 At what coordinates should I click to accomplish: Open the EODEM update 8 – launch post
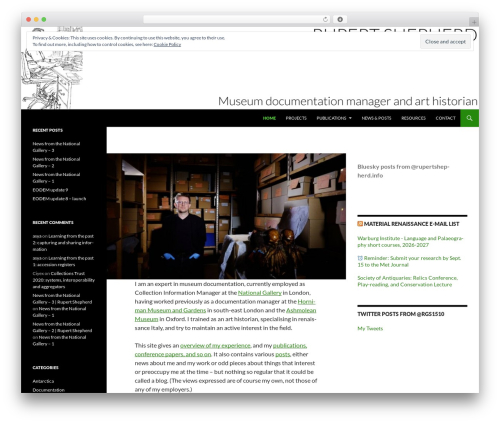click(x=59, y=199)
